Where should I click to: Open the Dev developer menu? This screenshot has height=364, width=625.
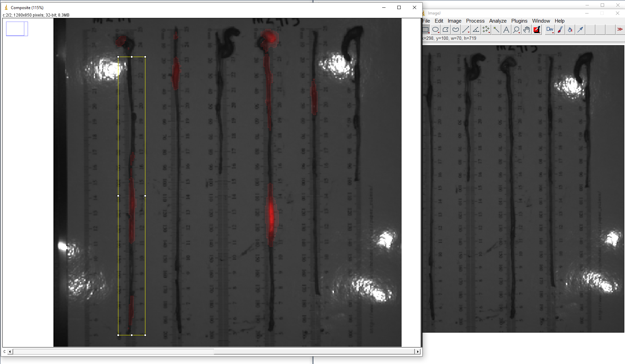550,30
